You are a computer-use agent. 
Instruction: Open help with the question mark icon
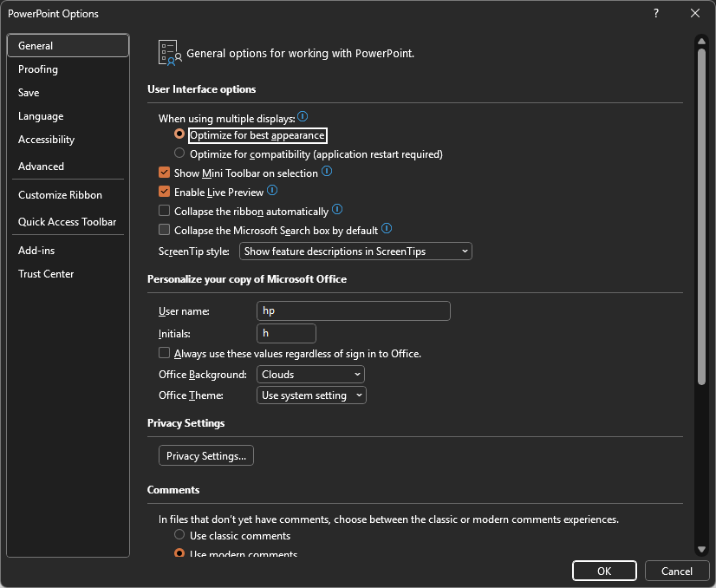[x=656, y=13]
